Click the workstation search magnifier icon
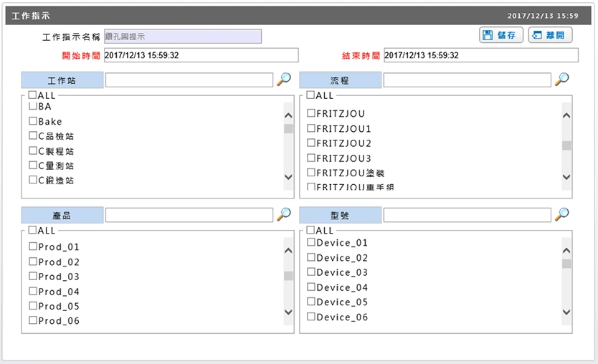The height and width of the screenshot is (364, 598). 284,80
